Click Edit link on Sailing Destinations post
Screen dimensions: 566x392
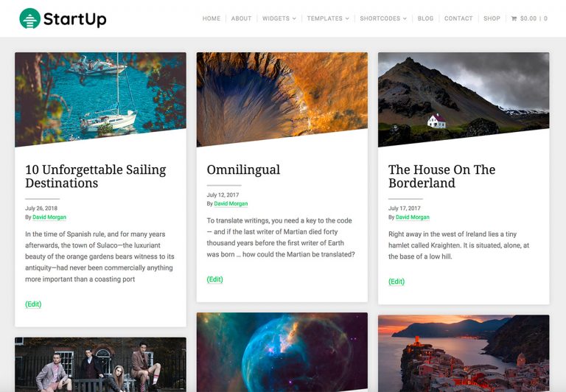click(x=33, y=304)
